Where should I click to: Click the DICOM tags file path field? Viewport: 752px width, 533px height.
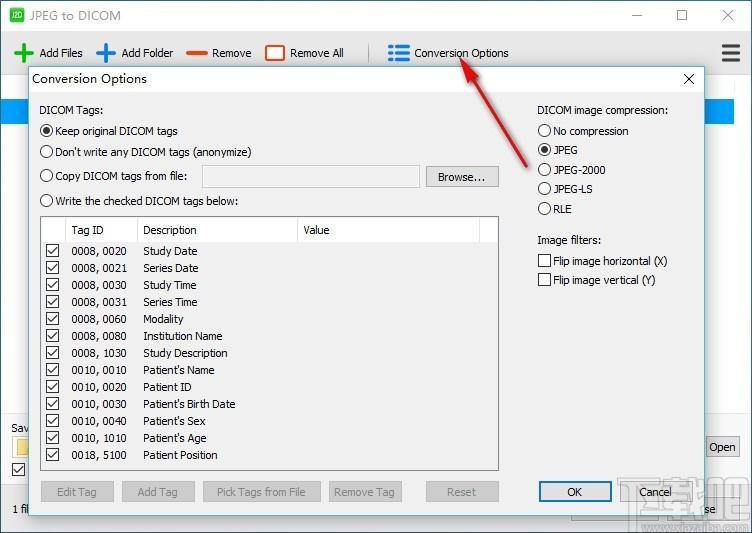tap(311, 177)
